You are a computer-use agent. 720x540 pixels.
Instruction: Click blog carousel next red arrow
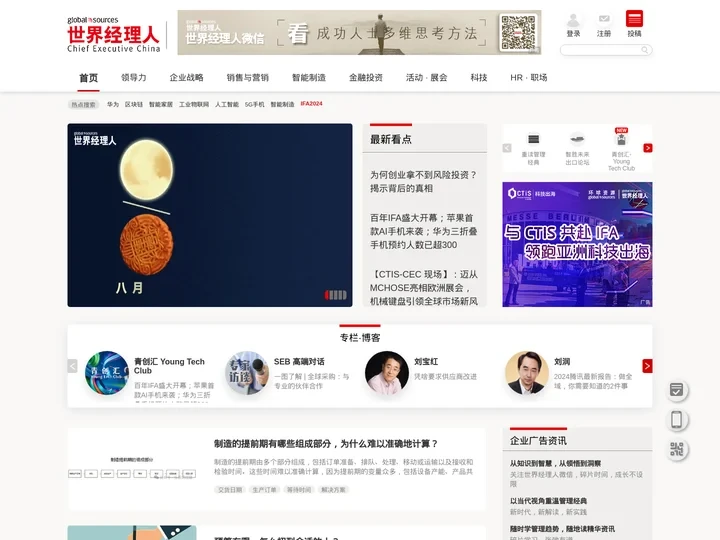(647, 366)
